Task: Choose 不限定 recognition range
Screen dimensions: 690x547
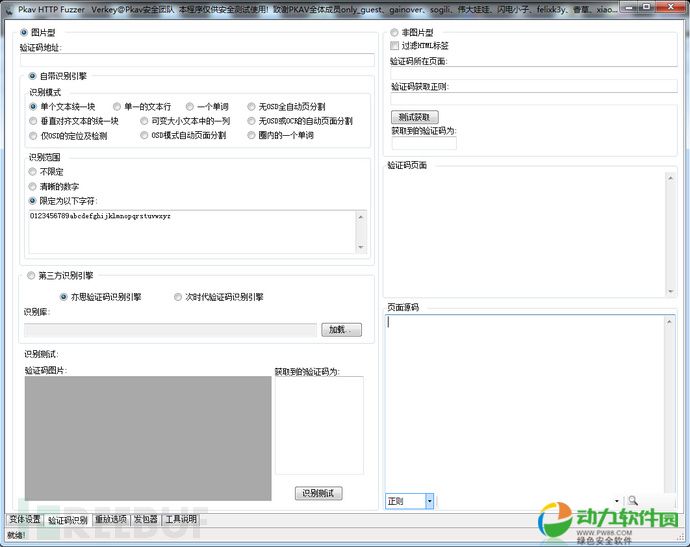Action: click(33, 171)
